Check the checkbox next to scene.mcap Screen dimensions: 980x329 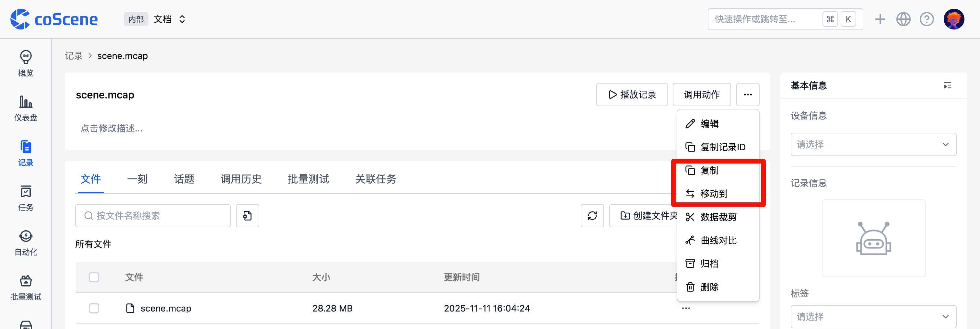coord(94,308)
